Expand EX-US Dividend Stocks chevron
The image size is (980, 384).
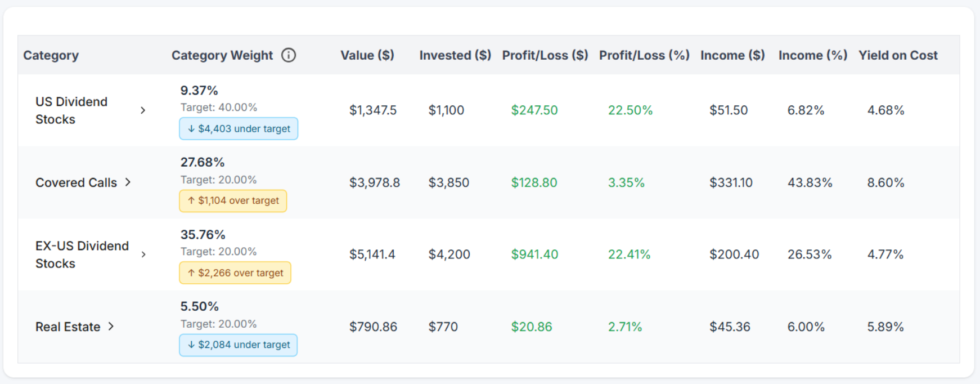143,254
